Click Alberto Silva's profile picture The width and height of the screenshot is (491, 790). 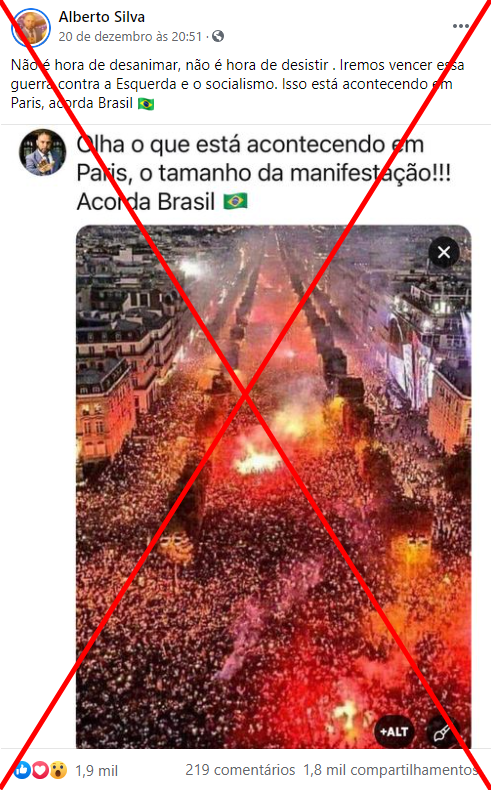pos(31,27)
